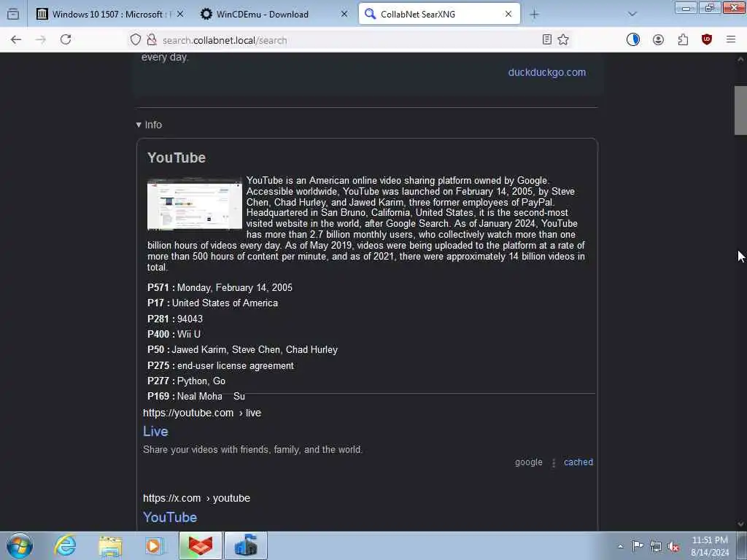Open the Windows Start menu

point(20,545)
